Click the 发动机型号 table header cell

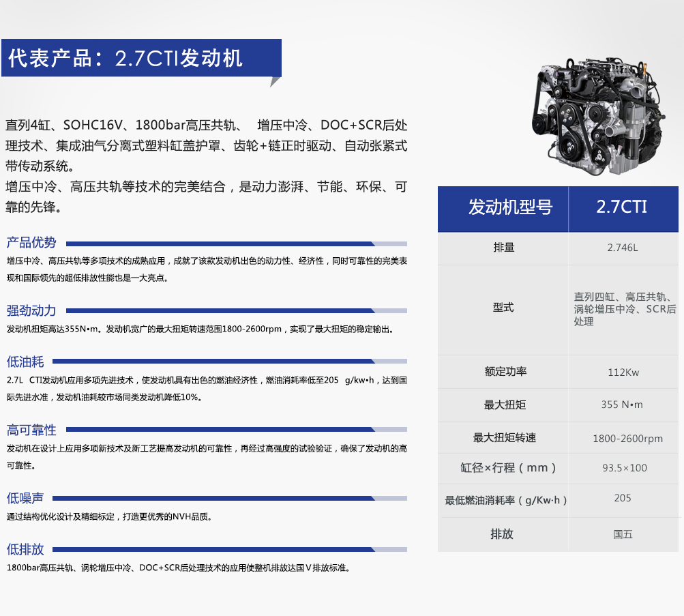(x=503, y=209)
